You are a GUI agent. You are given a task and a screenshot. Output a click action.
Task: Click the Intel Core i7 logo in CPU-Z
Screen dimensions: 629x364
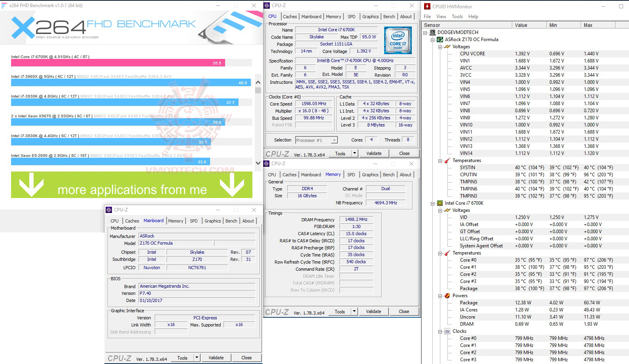coord(398,40)
